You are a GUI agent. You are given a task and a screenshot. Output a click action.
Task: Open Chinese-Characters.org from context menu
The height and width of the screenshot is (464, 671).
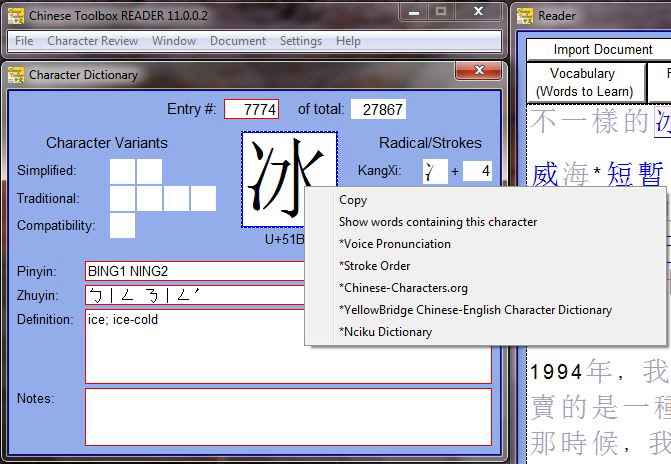485,288
